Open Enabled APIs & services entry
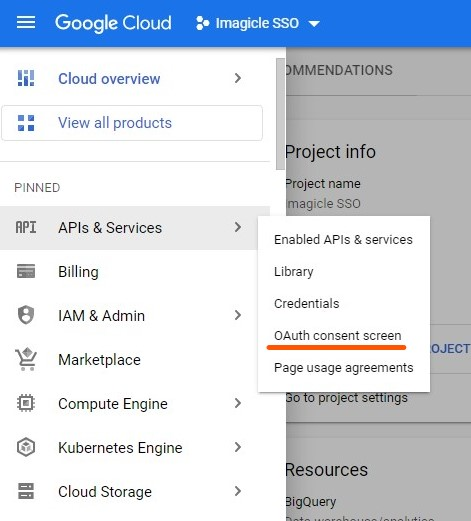 point(343,240)
